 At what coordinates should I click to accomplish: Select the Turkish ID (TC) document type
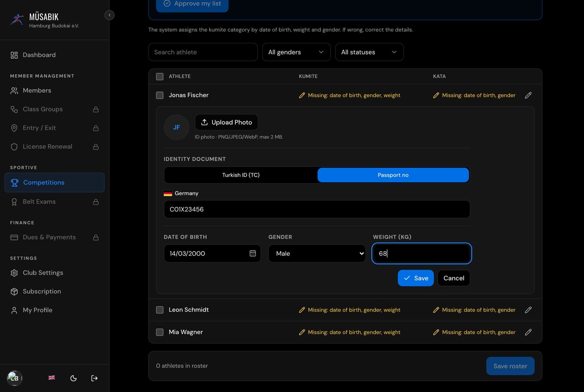[x=241, y=175]
